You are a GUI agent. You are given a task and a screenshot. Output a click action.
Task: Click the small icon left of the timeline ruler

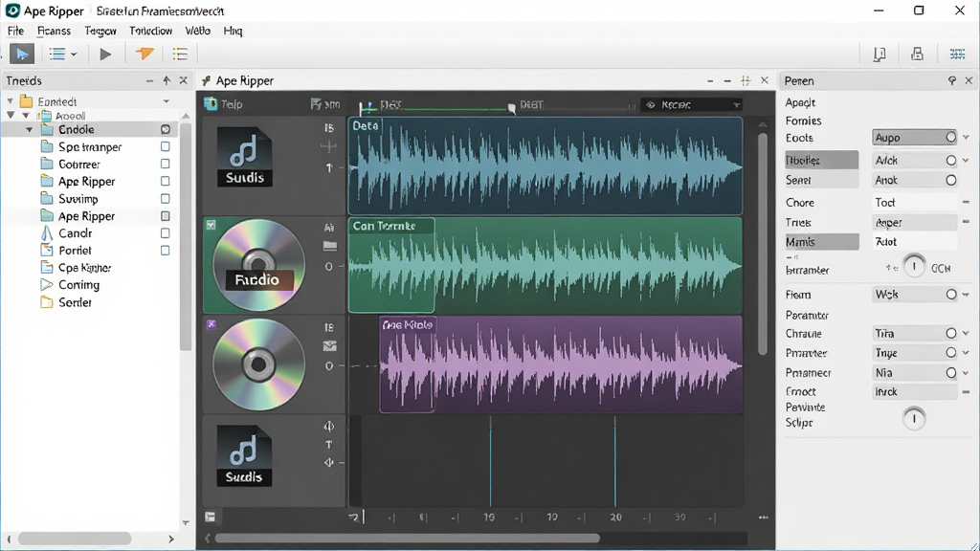coord(210,517)
